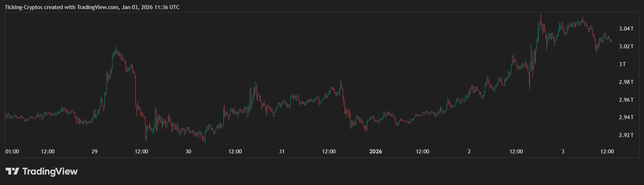This screenshot has width=644, height=185.
Task: Click the TradingView wordmark text
Action: point(50,171)
